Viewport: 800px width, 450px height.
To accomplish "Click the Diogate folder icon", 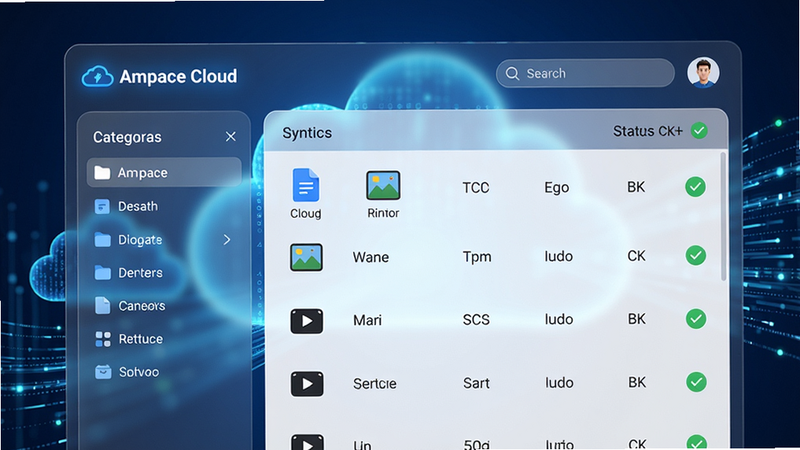I will [x=103, y=240].
